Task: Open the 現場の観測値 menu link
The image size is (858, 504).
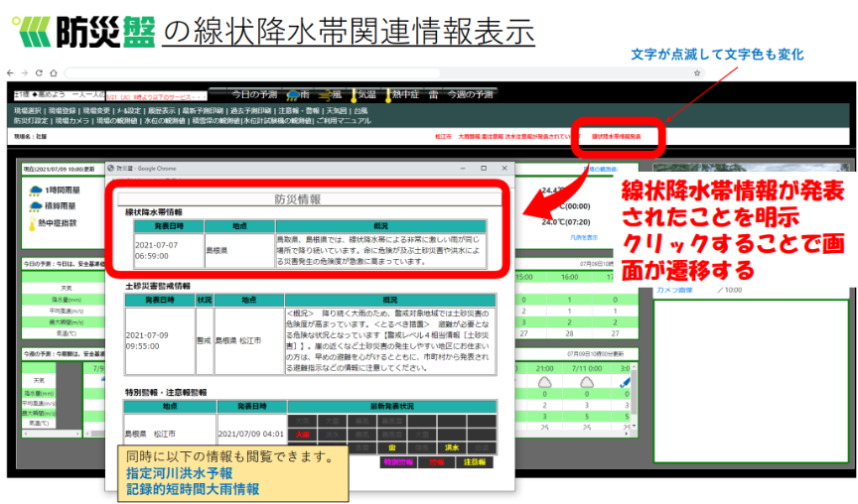Action: click(x=116, y=121)
